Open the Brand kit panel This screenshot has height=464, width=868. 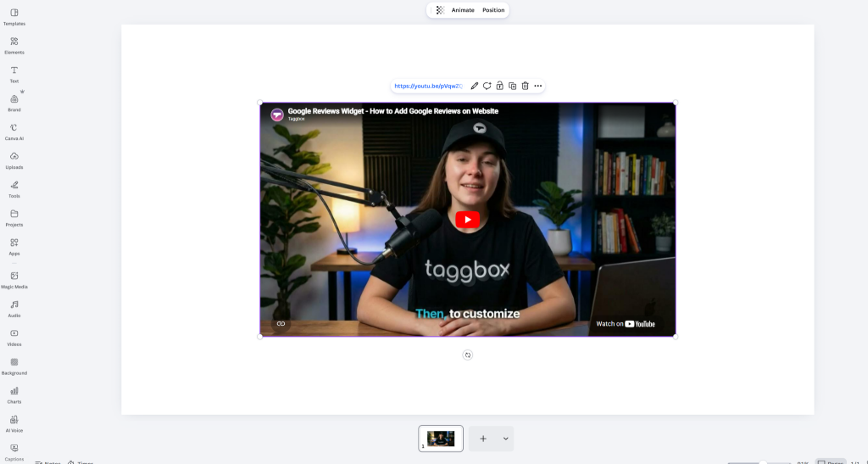click(x=14, y=103)
